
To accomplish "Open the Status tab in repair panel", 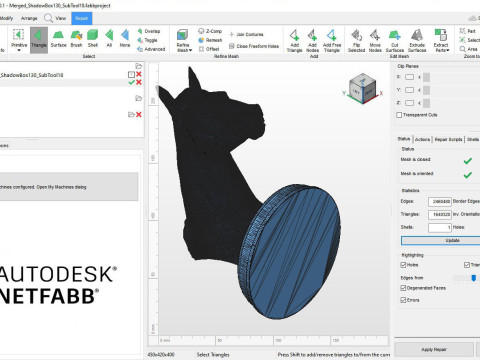I will click(404, 139).
